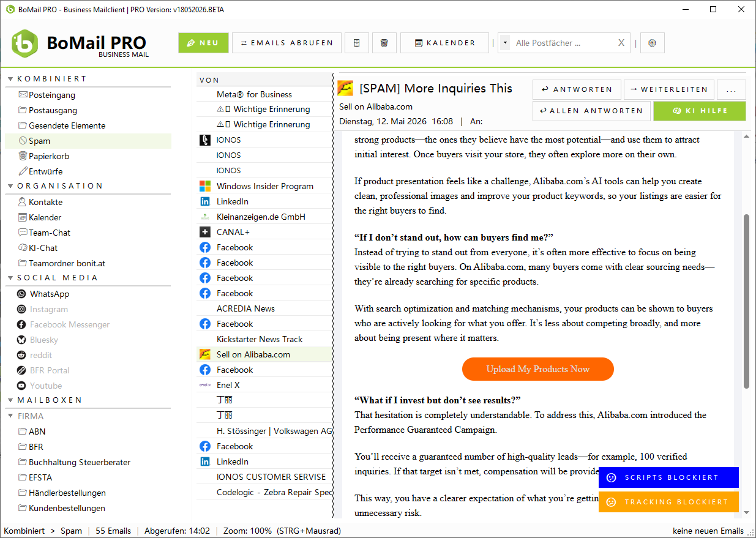Collapse the FIRMA mailbox group

(x=10, y=416)
